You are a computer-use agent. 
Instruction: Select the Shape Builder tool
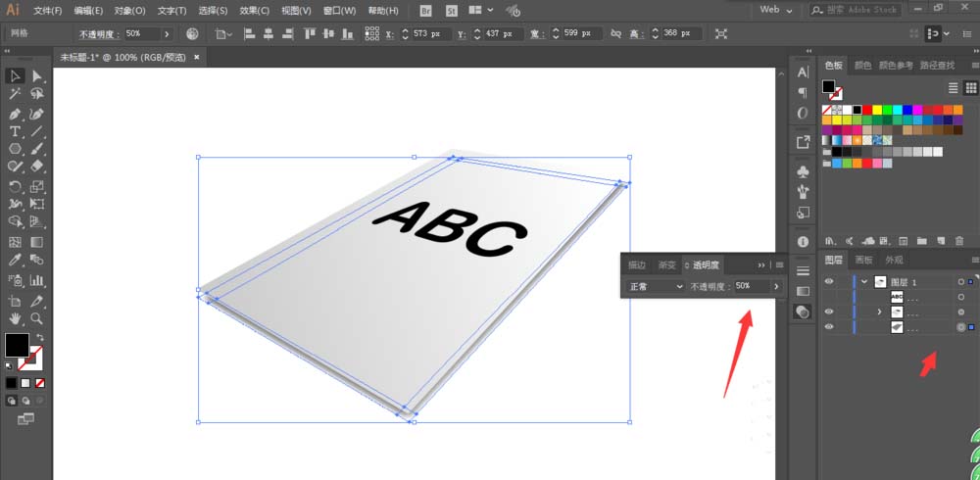click(x=16, y=221)
